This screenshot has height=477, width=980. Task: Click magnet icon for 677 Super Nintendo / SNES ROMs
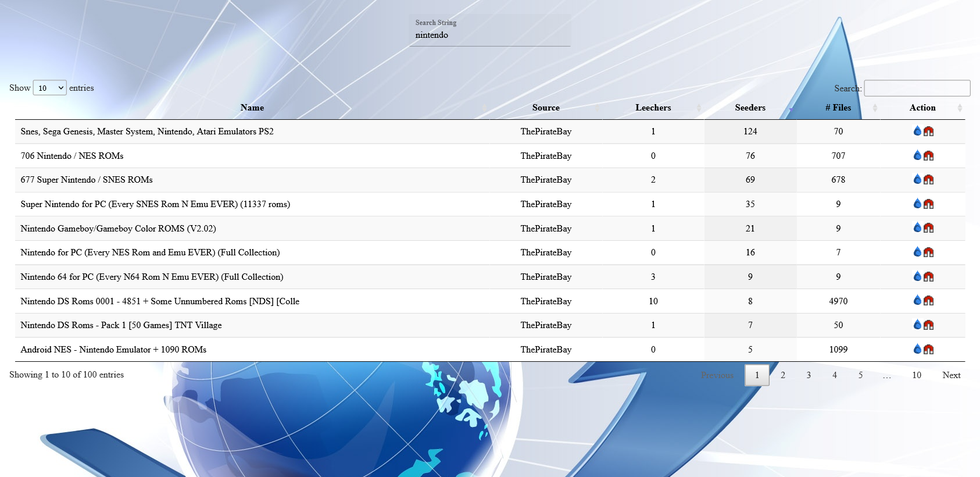928,180
